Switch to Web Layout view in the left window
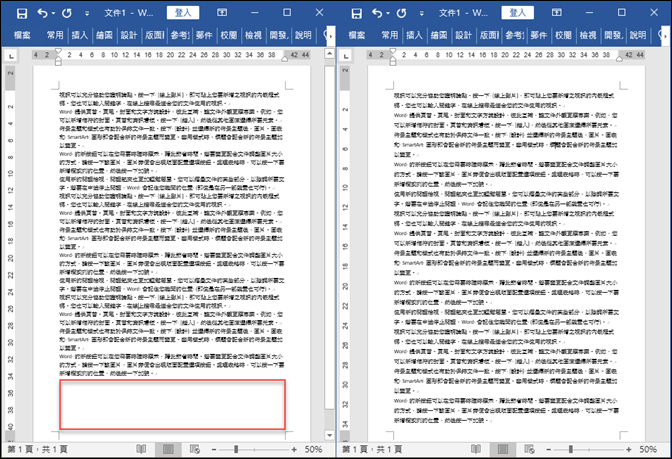The image size is (672, 459). 195,449
